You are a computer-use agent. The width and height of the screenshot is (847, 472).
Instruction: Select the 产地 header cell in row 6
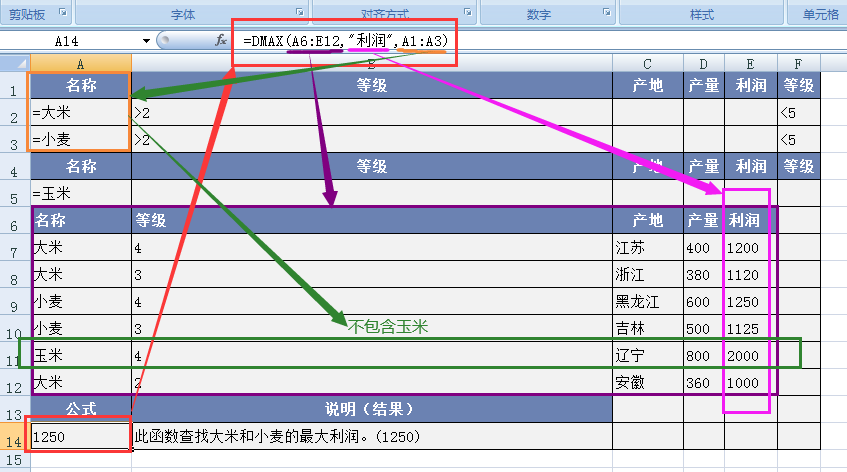point(648,220)
